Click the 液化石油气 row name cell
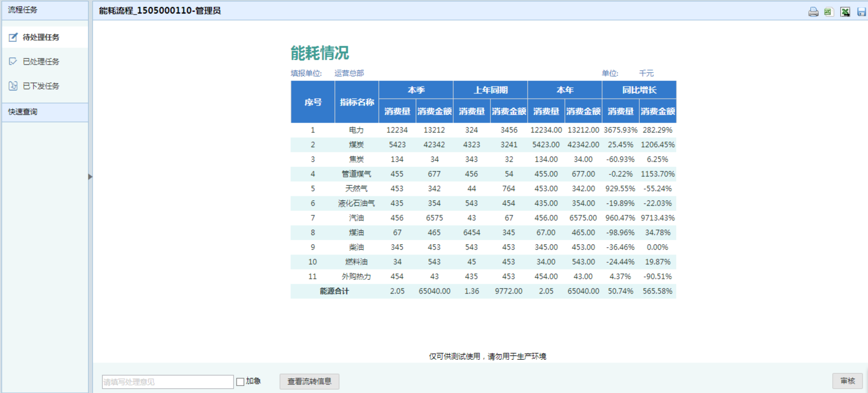 356,203
